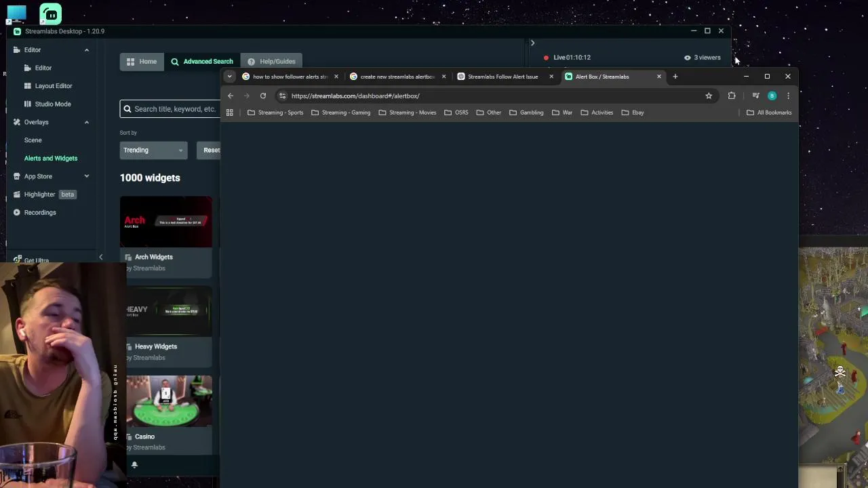Open the Streamlabs desktop shortcut icon
This screenshot has height=488, width=868.
tap(50, 14)
